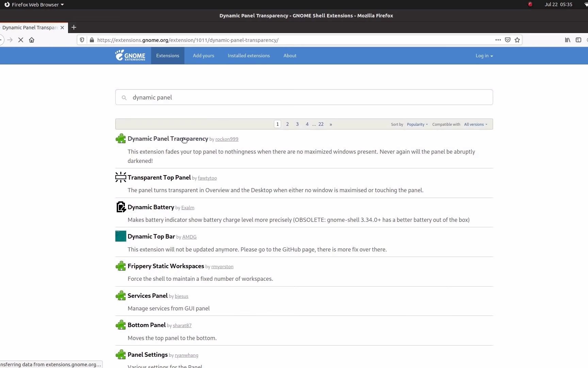Open the Transparent Top Panel extension link
Image resolution: width=588 pixels, height=368 pixels.
pyautogui.click(x=159, y=178)
